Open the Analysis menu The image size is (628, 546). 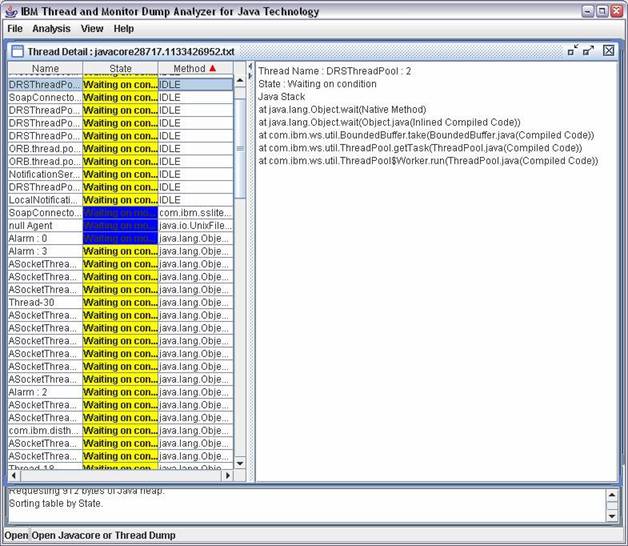click(51, 29)
